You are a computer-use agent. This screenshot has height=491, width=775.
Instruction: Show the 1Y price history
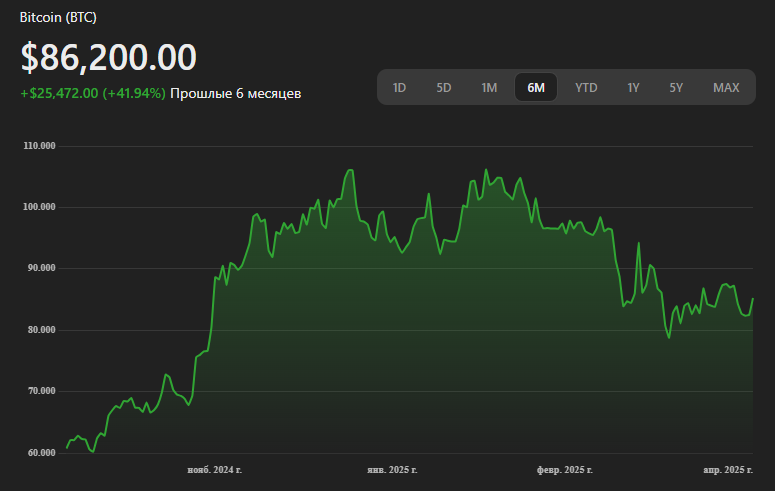click(x=633, y=88)
